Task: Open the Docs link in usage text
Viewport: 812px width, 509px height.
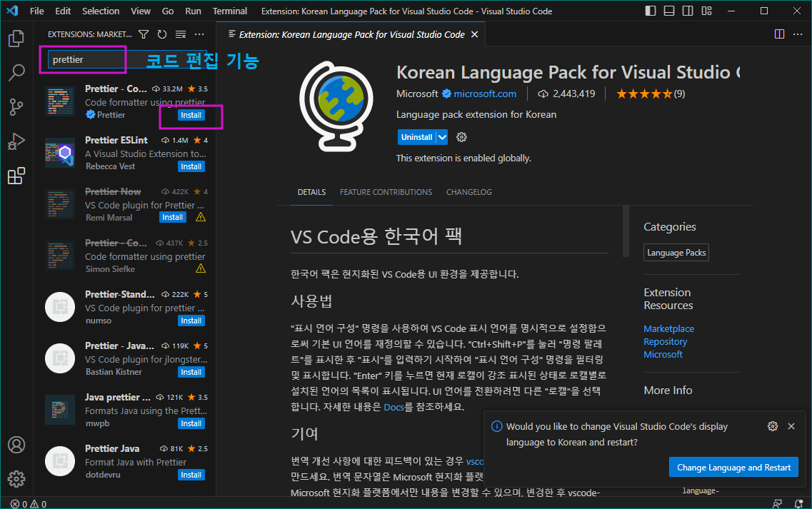Action: pyautogui.click(x=394, y=407)
